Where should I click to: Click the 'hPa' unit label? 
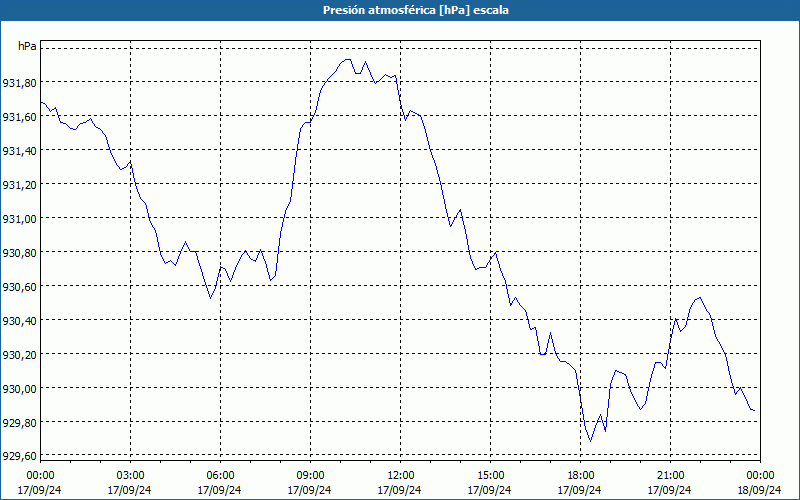click(x=28, y=46)
